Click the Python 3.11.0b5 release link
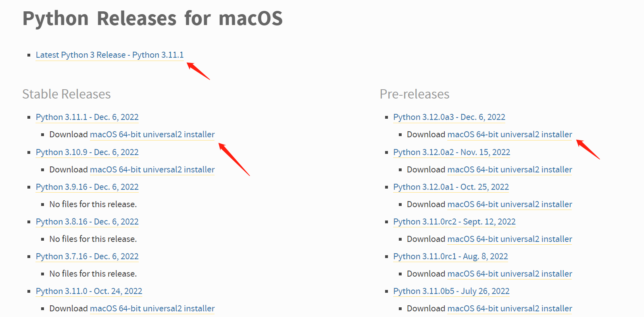This screenshot has width=644, height=317. 451,291
